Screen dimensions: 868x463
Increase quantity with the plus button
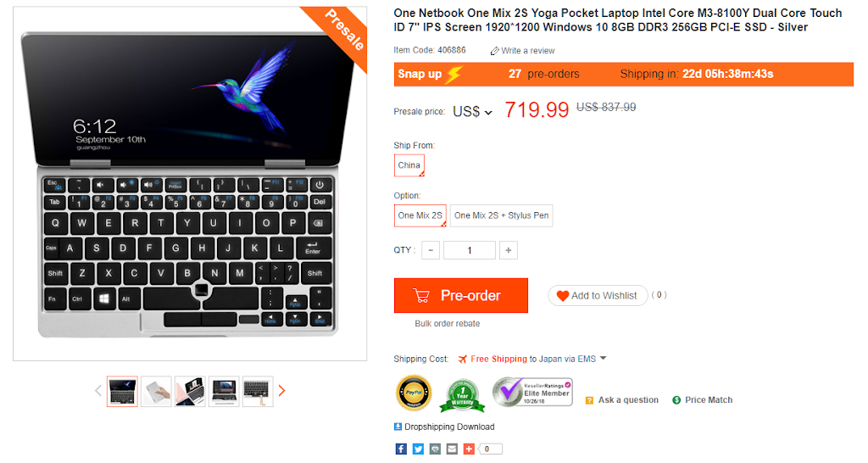click(x=509, y=250)
